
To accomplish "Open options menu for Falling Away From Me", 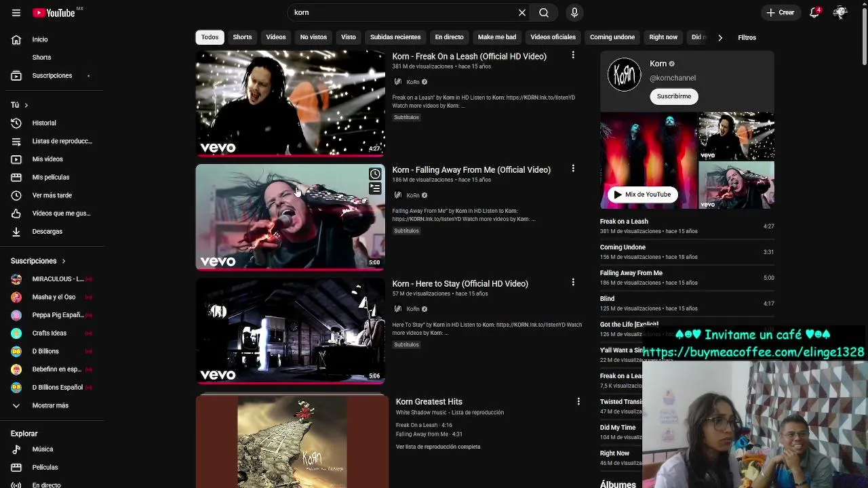I will point(573,168).
